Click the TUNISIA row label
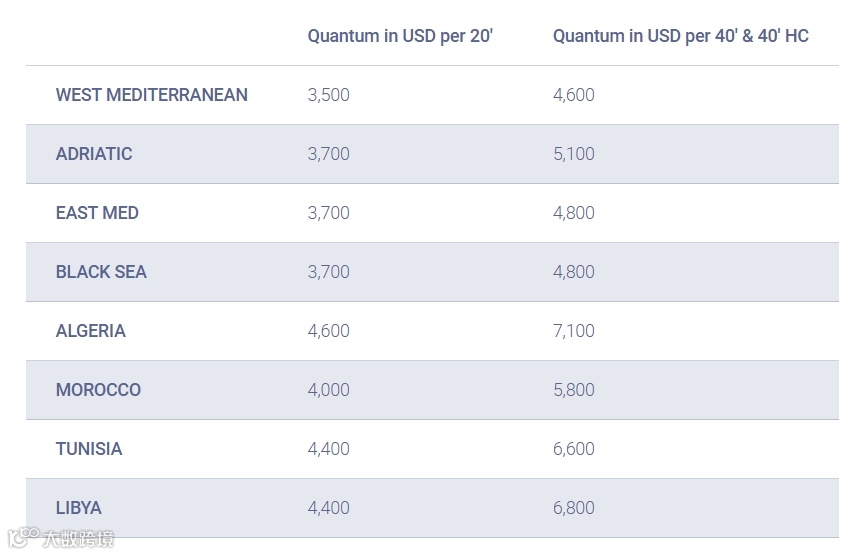Screen dimensions: 866x555 (x=89, y=449)
